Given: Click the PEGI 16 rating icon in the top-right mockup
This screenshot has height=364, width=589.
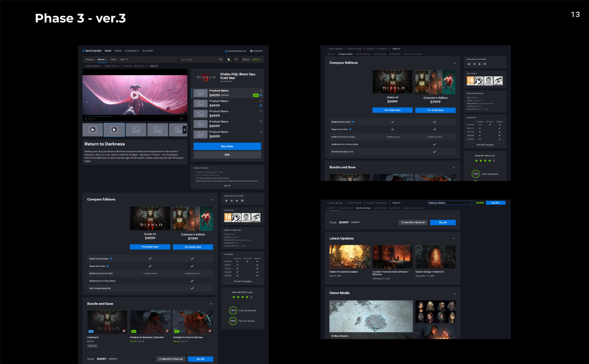Looking at the screenshot, I should (470, 81).
